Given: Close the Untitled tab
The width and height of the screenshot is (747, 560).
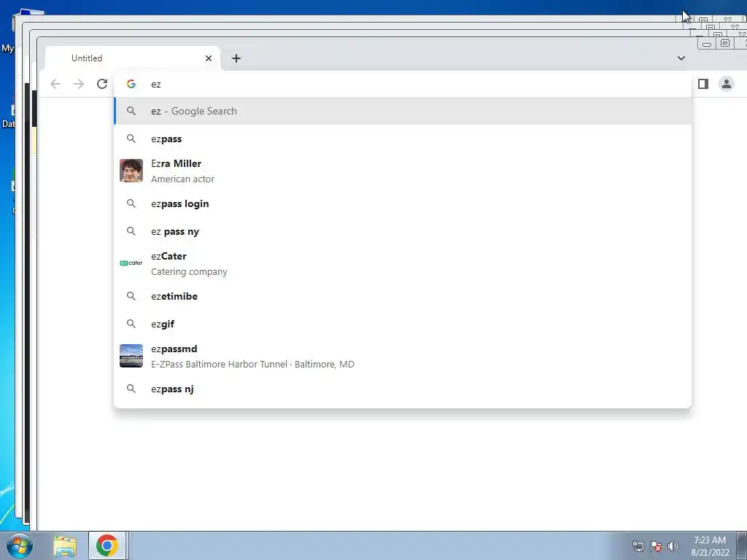Looking at the screenshot, I should click(x=208, y=58).
